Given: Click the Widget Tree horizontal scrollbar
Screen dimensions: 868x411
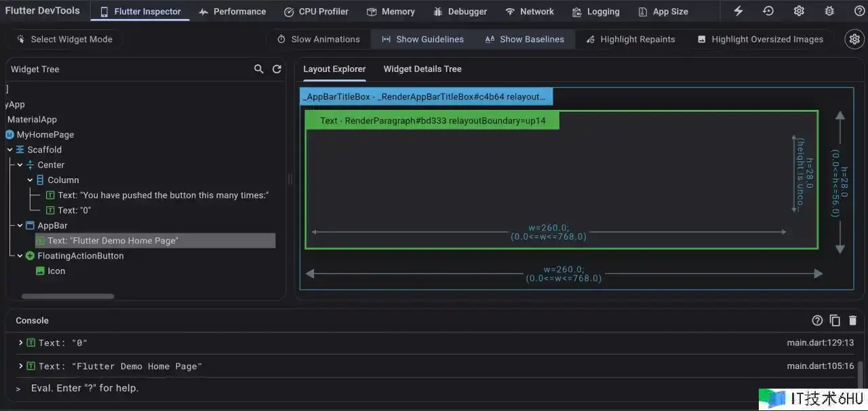Looking at the screenshot, I should point(68,296).
